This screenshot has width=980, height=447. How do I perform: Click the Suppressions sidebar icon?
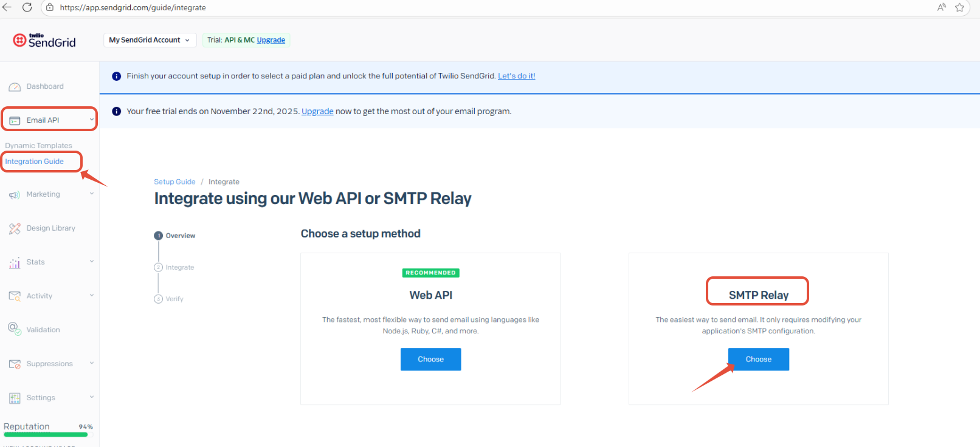pyautogui.click(x=15, y=364)
